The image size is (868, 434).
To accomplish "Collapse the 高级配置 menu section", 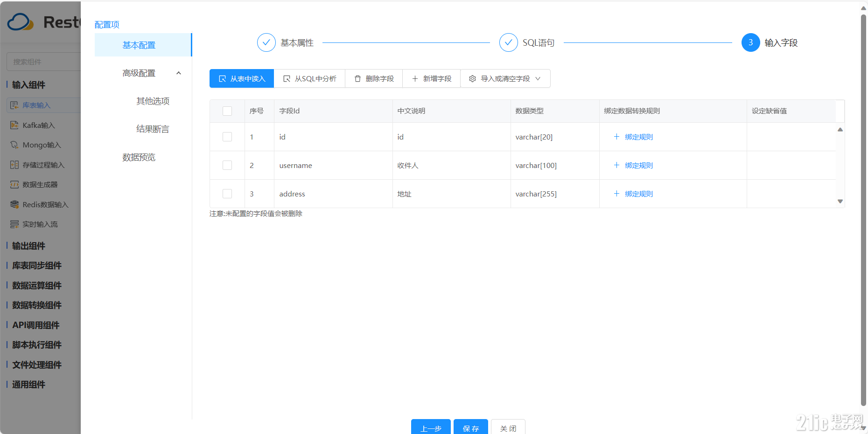I will [178, 73].
